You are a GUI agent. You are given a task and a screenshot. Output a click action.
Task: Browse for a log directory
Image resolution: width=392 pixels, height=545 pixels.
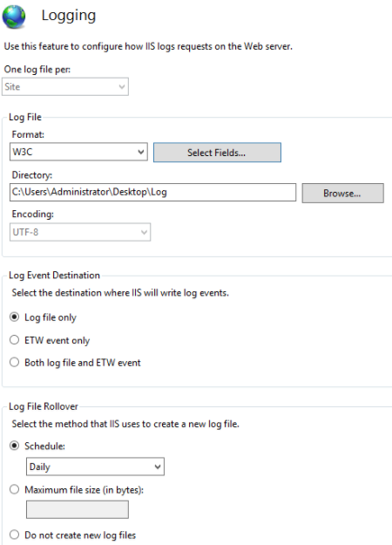coord(342,193)
